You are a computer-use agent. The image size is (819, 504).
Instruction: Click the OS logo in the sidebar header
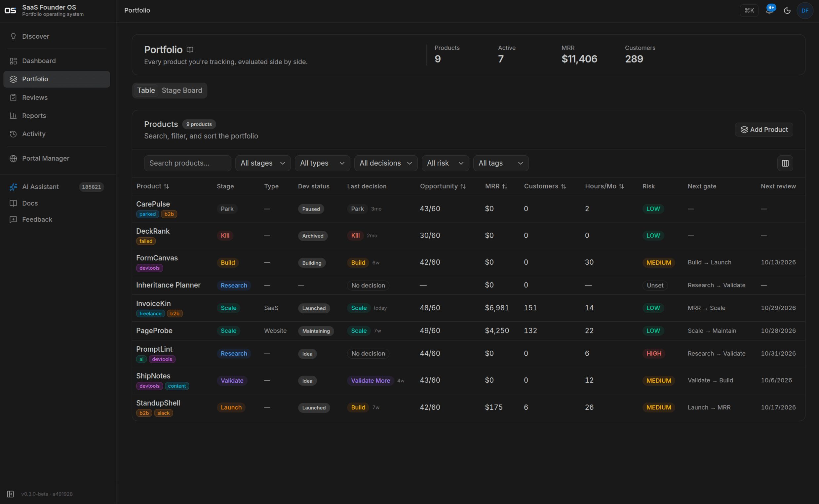coord(10,11)
